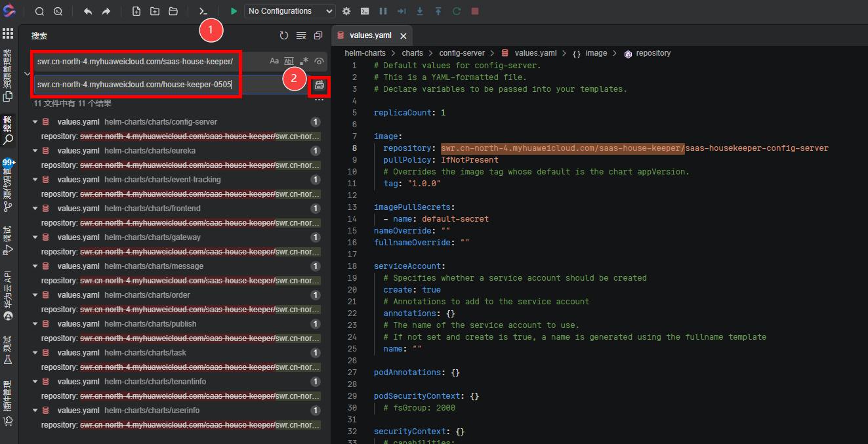Clear the search results list
The width and height of the screenshot is (868, 444).
(x=301, y=36)
